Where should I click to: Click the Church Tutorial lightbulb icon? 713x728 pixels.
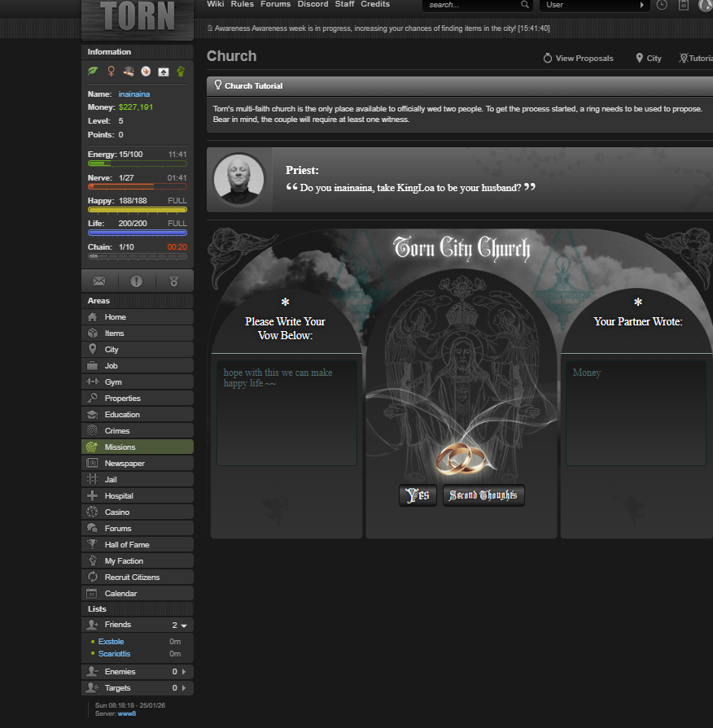point(218,85)
